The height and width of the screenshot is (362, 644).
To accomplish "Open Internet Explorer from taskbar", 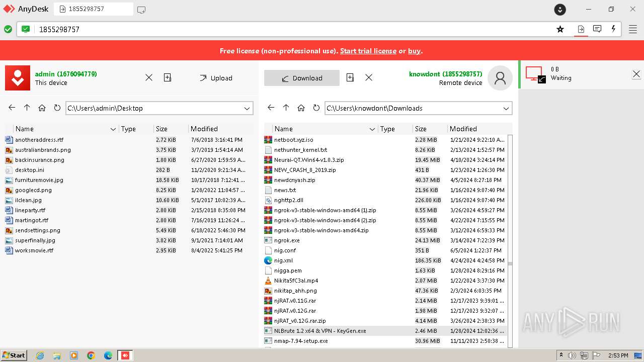I will coord(40,355).
